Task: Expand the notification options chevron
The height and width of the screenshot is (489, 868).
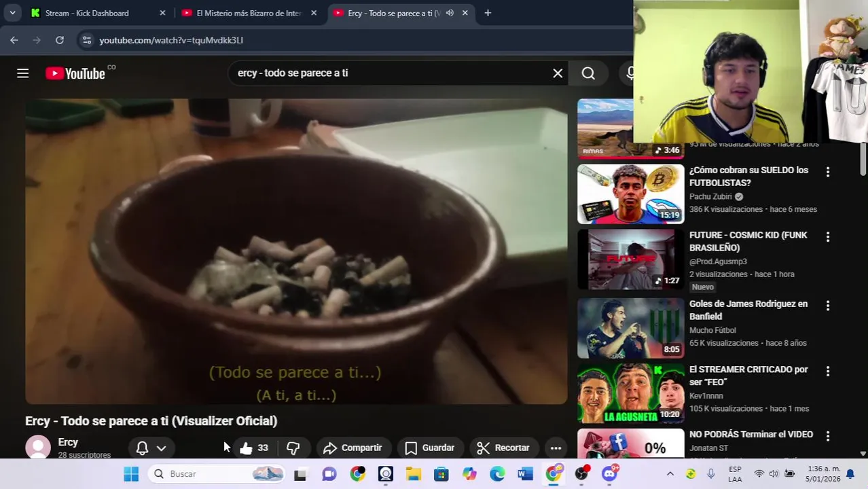Action: pyautogui.click(x=161, y=448)
